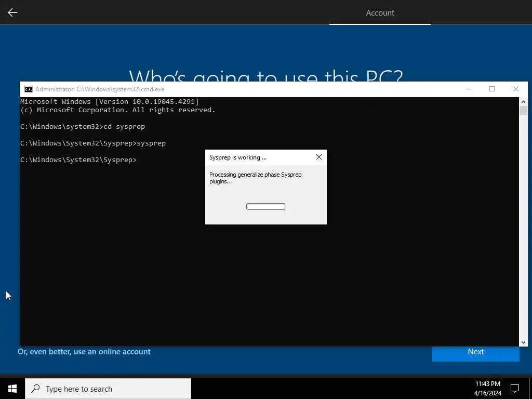Open the Action Center notification icon
Viewport: 532px width, 399px height.
tap(515, 389)
